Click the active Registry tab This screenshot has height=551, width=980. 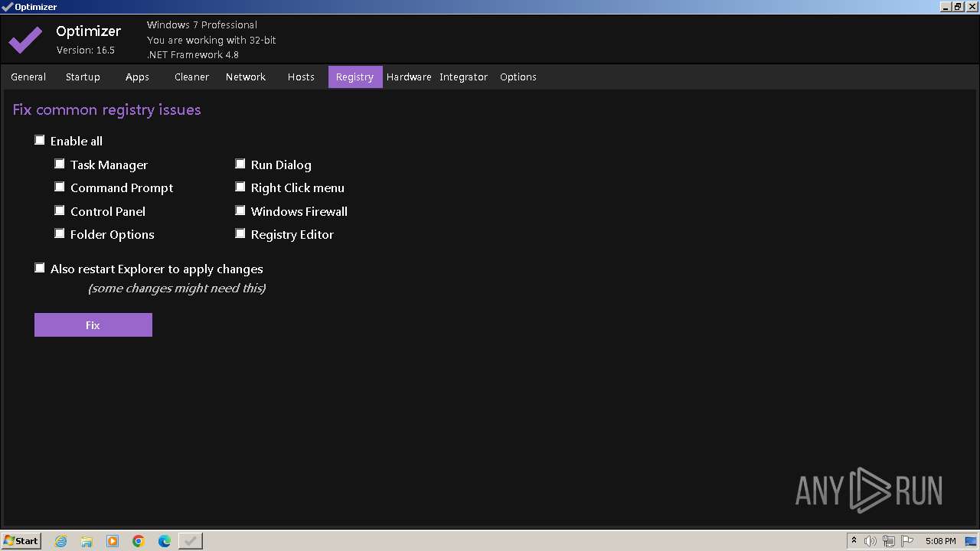pyautogui.click(x=355, y=77)
